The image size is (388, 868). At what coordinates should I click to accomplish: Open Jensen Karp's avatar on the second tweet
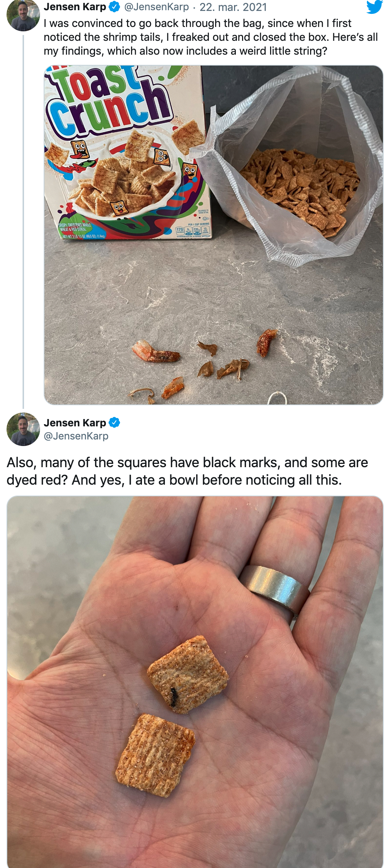click(x=23, y=429)
